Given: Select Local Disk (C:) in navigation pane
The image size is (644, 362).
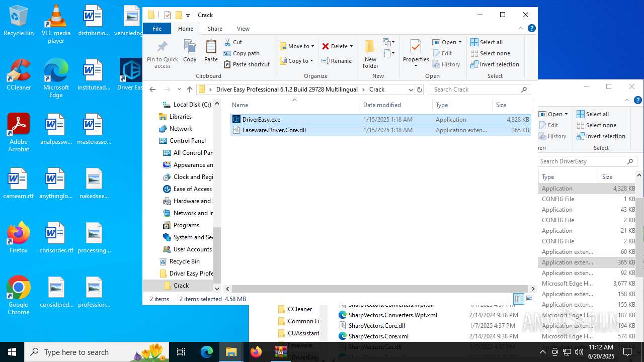Looking at the screenshot, I should point(186,105).
